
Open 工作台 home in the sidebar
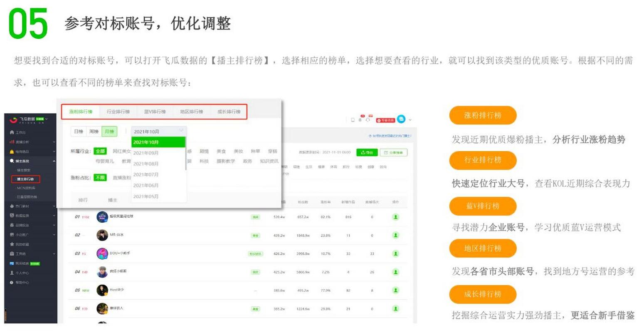18,132
